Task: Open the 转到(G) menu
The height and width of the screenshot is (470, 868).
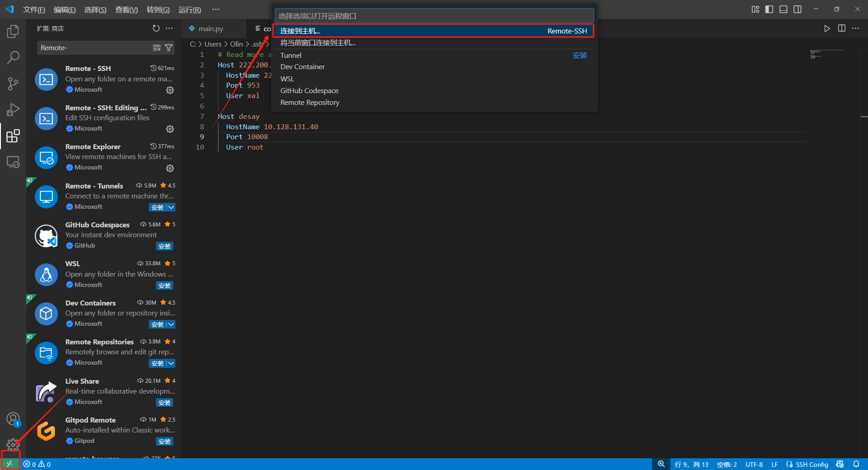Action: pyautogui.click(x=158, y=9)
